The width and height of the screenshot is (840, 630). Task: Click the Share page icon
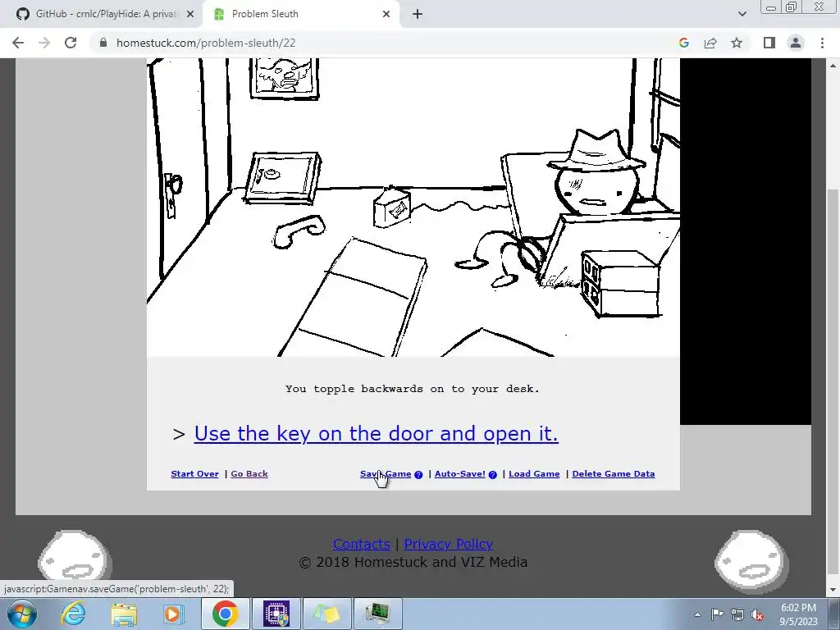(710, 43)
